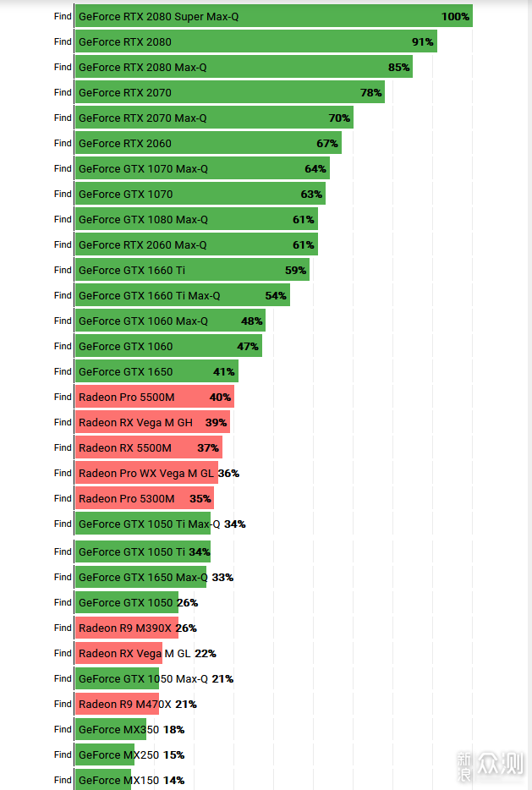Image resolution: width=532 pixels, height=790 pixels.
Task: Select the GeForce GTX 1050 Ti Max-Q bar
Action: (x=143, y=524)
